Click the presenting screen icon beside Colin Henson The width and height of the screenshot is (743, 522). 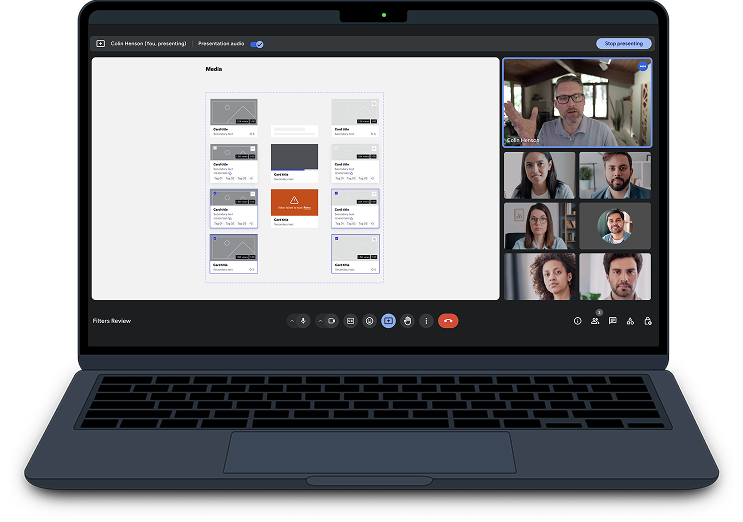click(x=100, y=44)
